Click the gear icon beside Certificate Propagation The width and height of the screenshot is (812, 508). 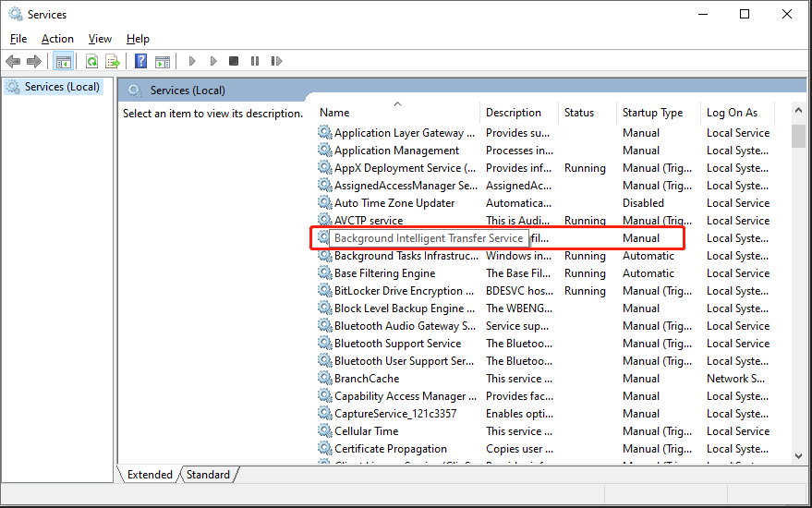324,449
